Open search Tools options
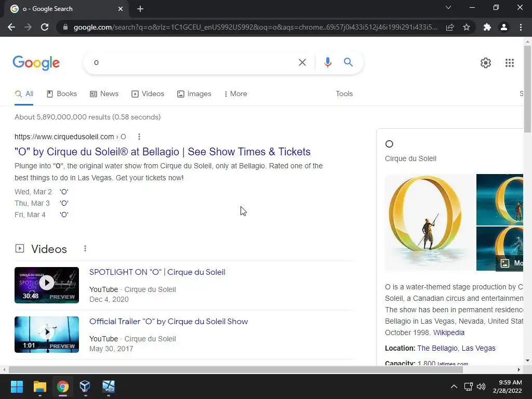 point(344,94)
